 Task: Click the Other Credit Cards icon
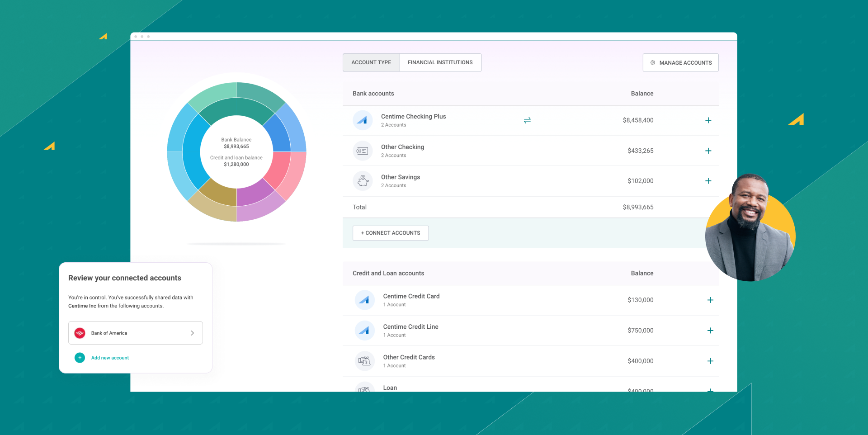pos(365,361)
